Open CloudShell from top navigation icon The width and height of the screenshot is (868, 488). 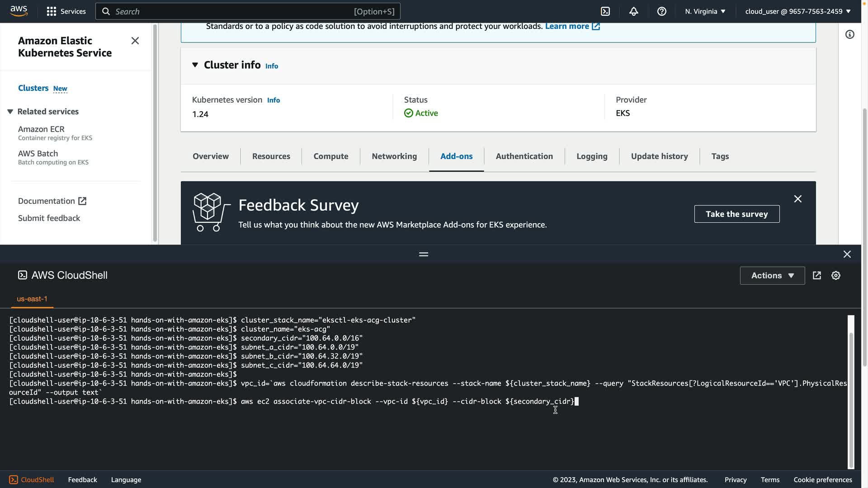point(605,12)
